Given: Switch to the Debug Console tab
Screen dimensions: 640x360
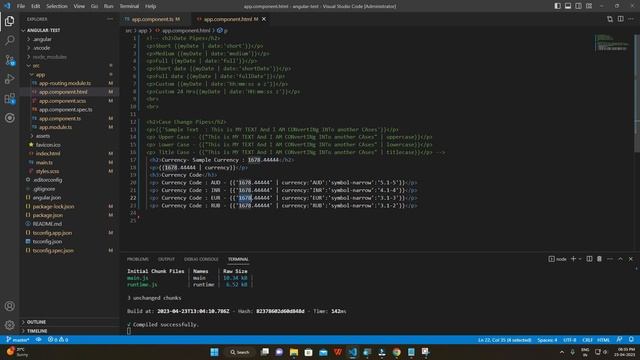Looking at the screenshot, I should point(201,259).
